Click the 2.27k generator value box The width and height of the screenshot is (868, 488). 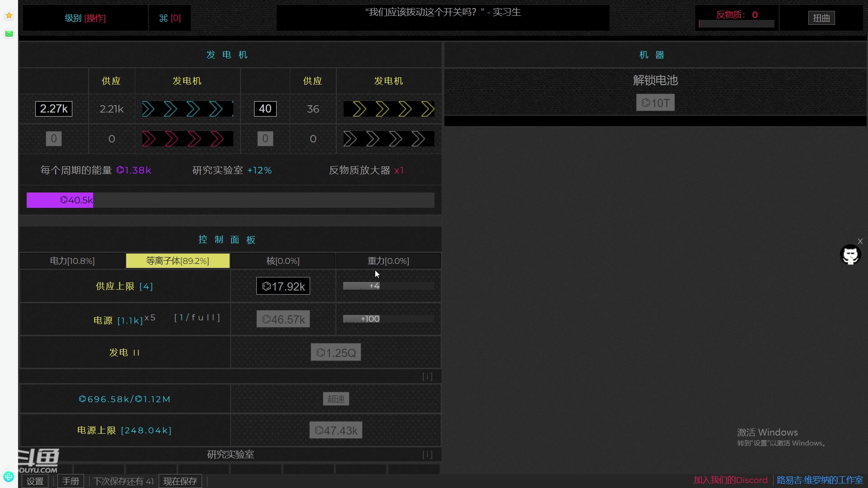coord(54,109)
